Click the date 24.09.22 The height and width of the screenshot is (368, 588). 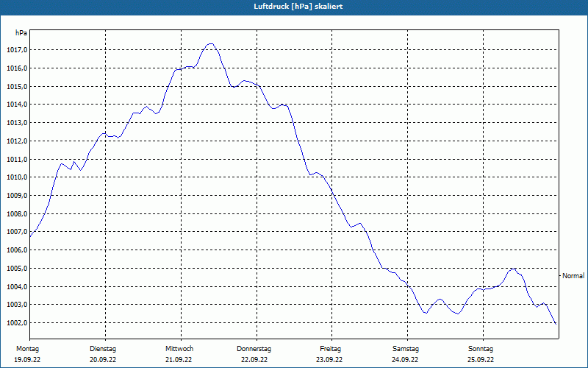coord(405,360)
